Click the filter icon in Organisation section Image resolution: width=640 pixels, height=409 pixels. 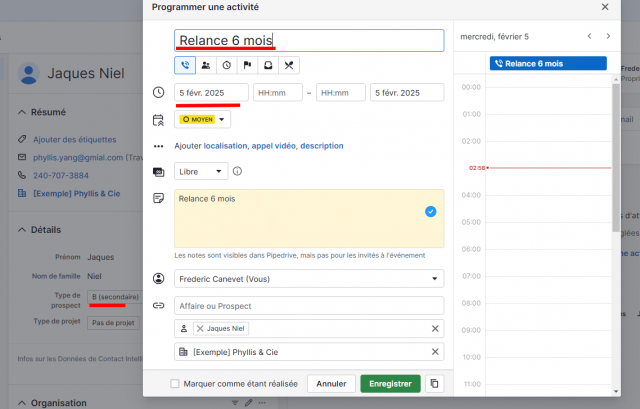point(235,403)
